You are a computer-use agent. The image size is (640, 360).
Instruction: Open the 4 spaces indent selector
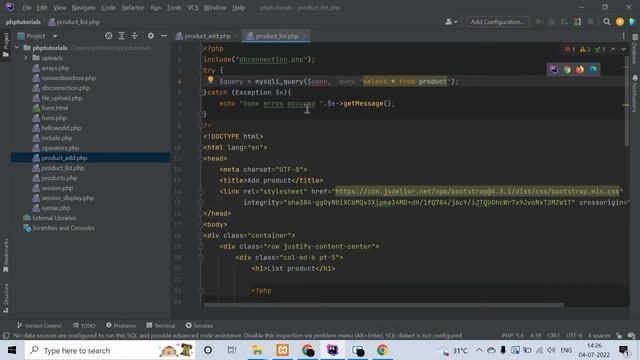pyautogui.click(x=599, y=336)
